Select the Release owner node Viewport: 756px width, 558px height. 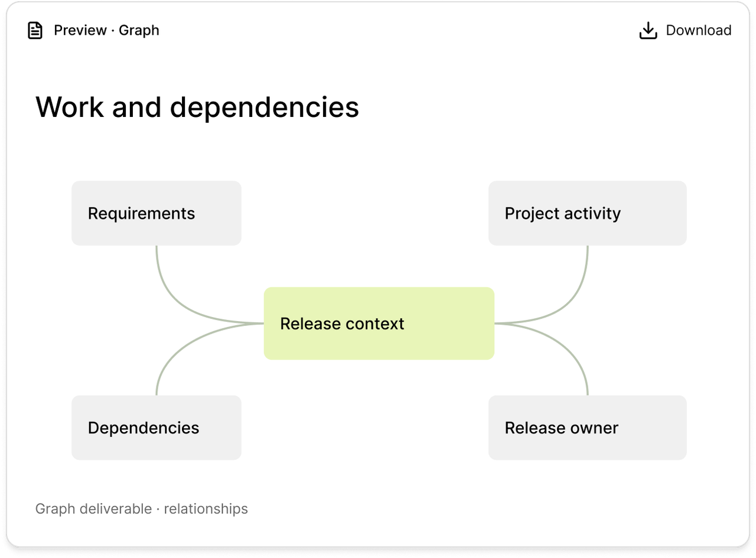(x=588, y=428)
